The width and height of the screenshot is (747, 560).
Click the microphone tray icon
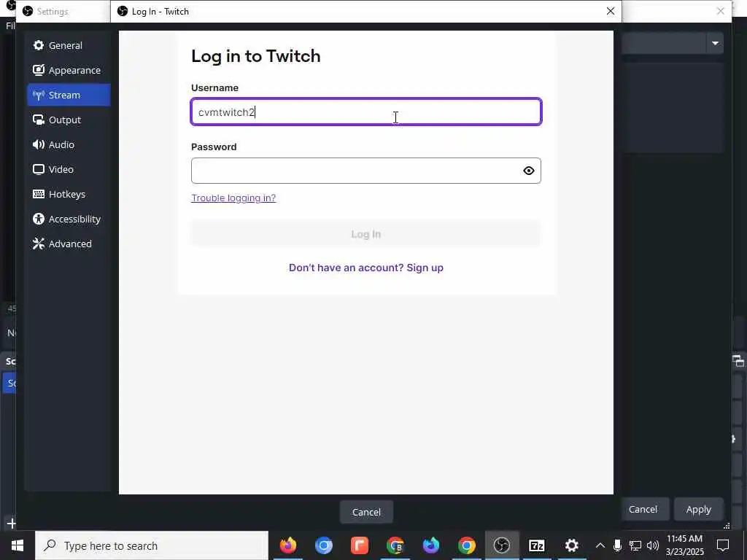point(617,545)
